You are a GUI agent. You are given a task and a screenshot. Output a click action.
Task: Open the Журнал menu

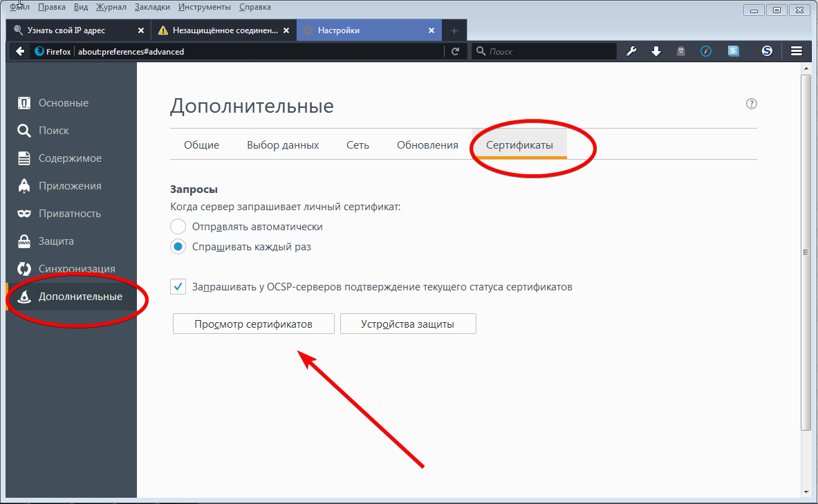[111, 8]
